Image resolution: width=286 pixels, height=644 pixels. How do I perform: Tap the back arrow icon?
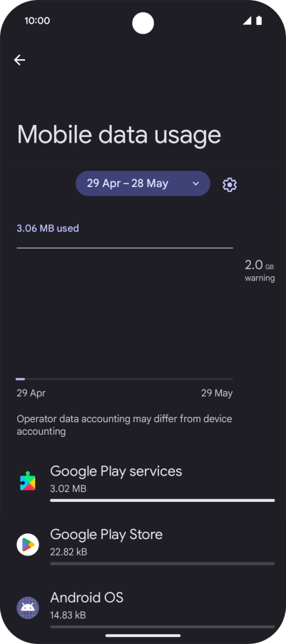coord(19,60)
